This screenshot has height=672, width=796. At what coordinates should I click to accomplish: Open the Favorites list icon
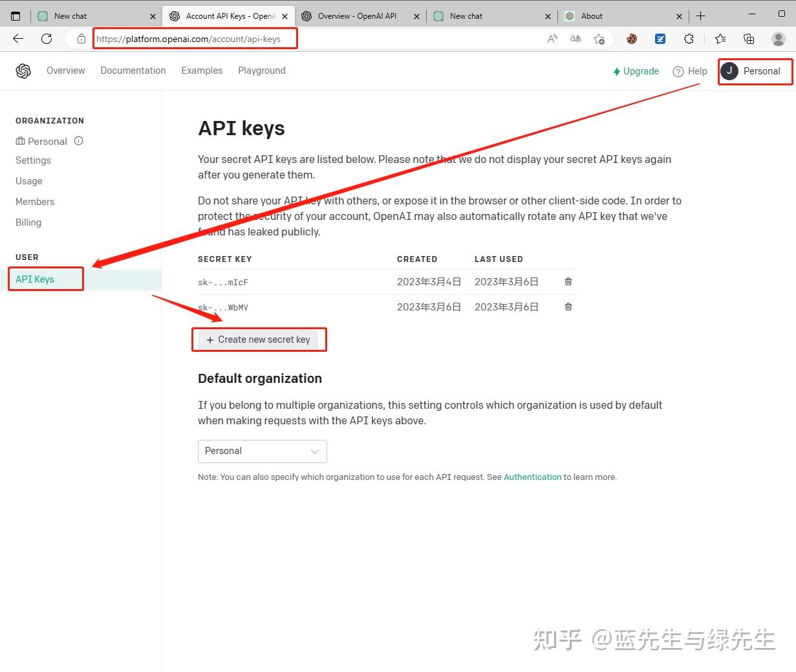click(x=720, y=39)
